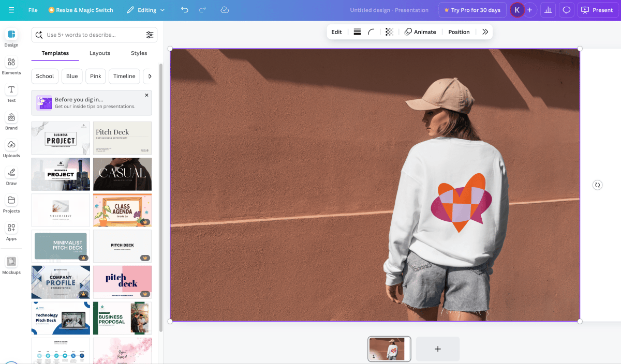Open the Mockups app
Image resolution: width=621 pixels, height=364 pixels.
(11, 265)
